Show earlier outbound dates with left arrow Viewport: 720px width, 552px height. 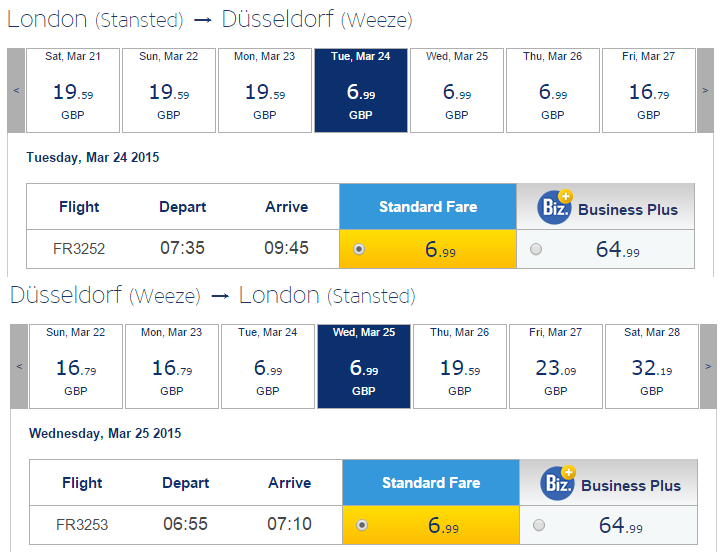16,90
